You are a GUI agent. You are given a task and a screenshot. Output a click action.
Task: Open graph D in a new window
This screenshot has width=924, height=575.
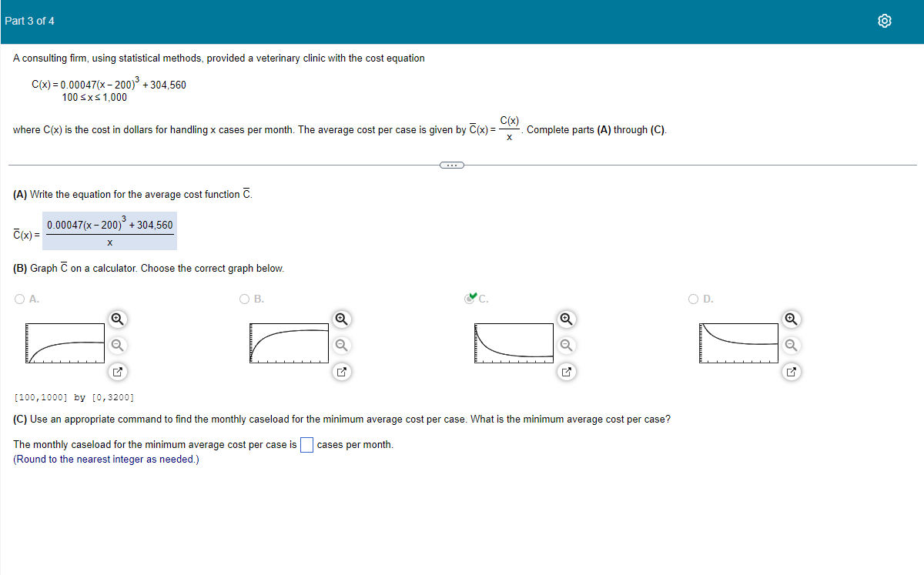(791, 373)
